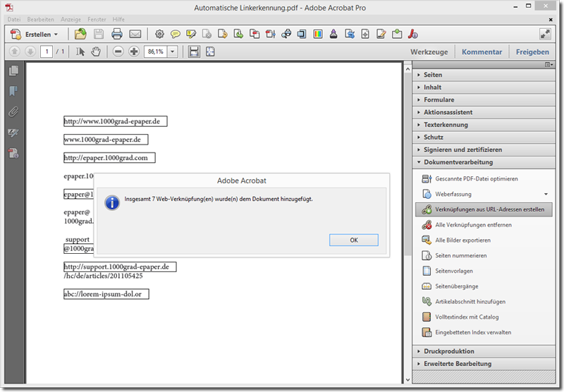
Task: Click the save diskette icon
Action: tap(99, 34)
